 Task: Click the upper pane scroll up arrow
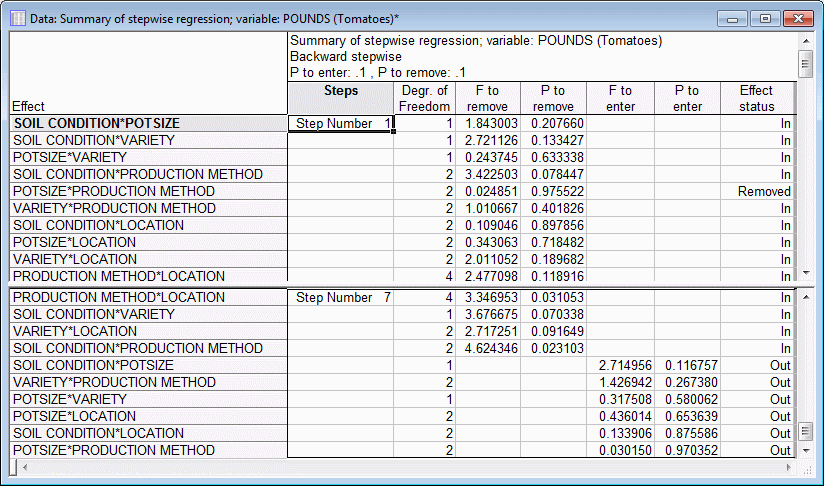(806, 41)
